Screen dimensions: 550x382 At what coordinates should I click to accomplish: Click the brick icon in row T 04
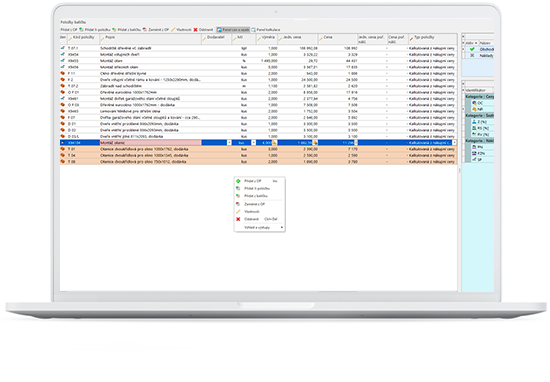63,155
